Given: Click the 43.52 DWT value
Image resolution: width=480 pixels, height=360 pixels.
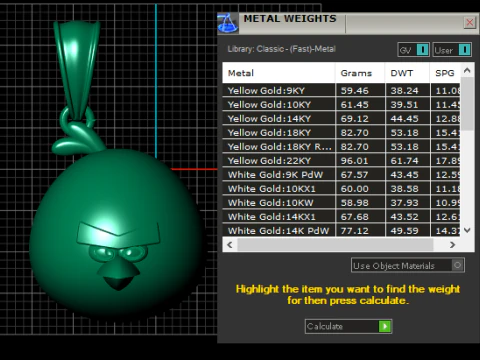Looking at the screenshot, I should 404,217.
